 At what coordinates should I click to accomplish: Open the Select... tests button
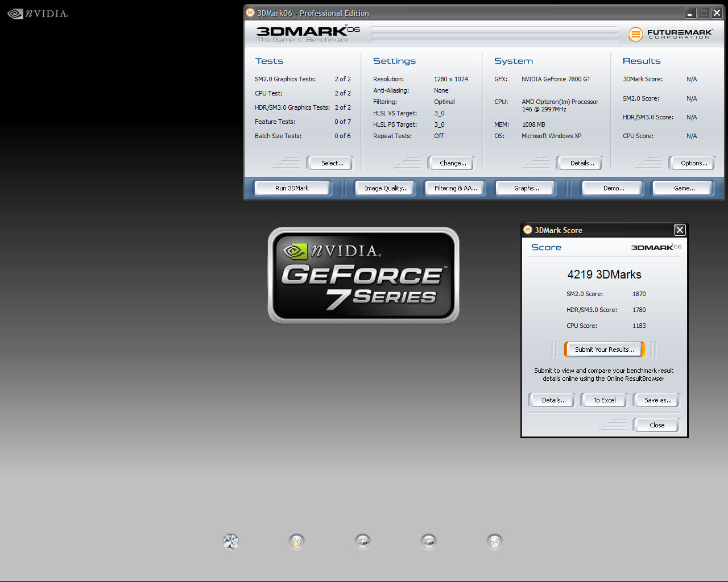(330, 163)
